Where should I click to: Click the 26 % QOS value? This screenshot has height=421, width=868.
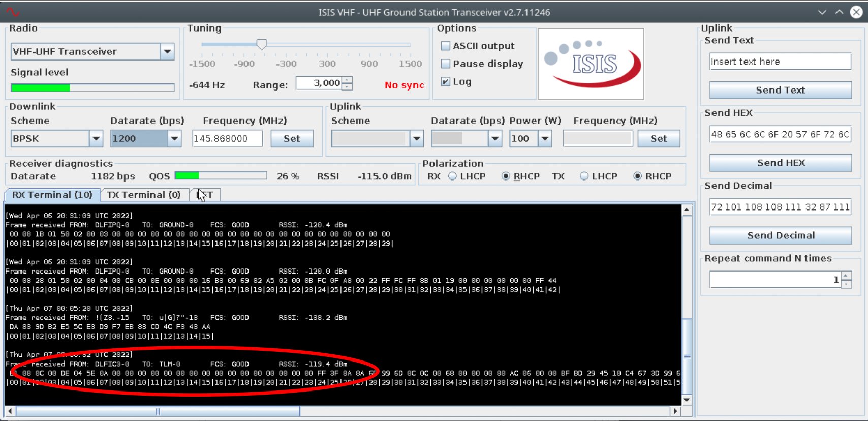(x=288, y=176)
